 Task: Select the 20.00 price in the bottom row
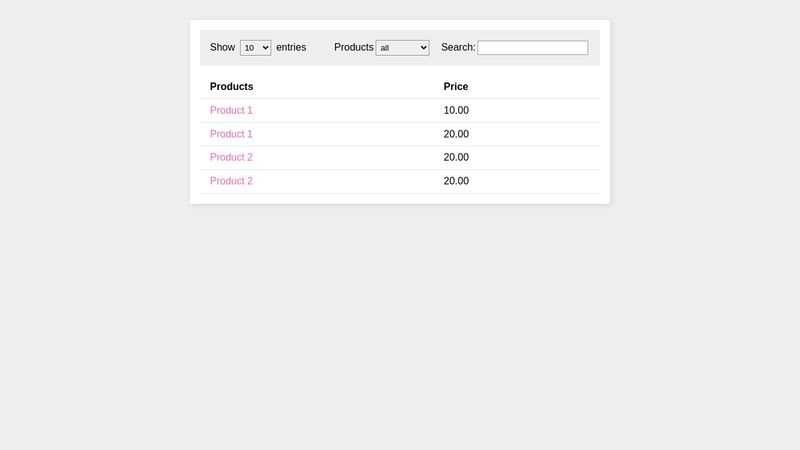(456, 181)
